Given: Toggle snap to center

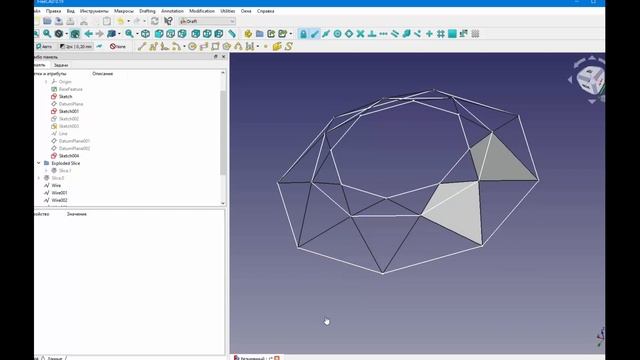Looking at the screenshot, I should pyautogui.click(x=338, y=33).
